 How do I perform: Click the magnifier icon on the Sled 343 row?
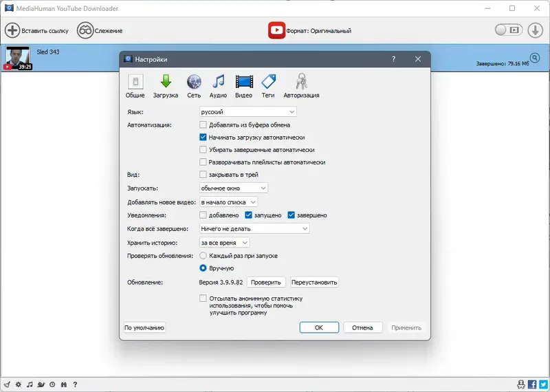coord(535,58)
